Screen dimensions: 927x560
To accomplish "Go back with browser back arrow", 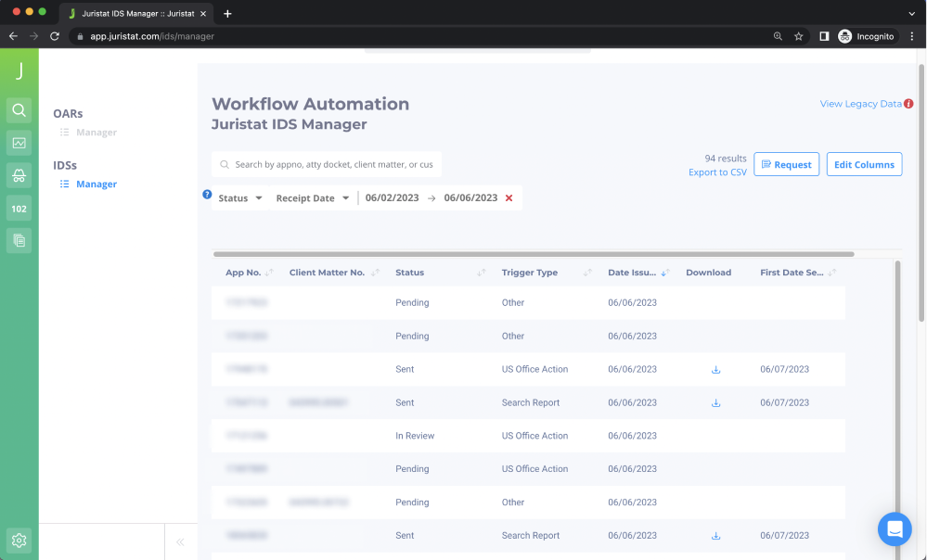I will coord(13,36).
